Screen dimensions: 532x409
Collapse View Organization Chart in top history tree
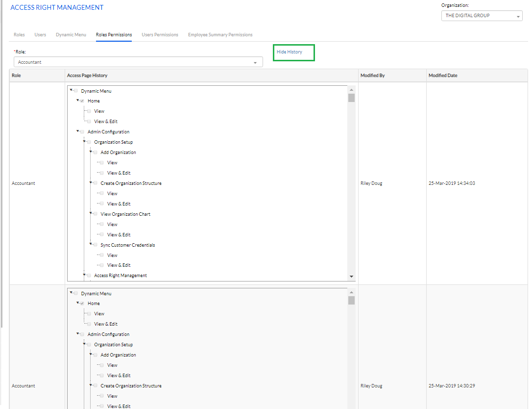[91, 213]
